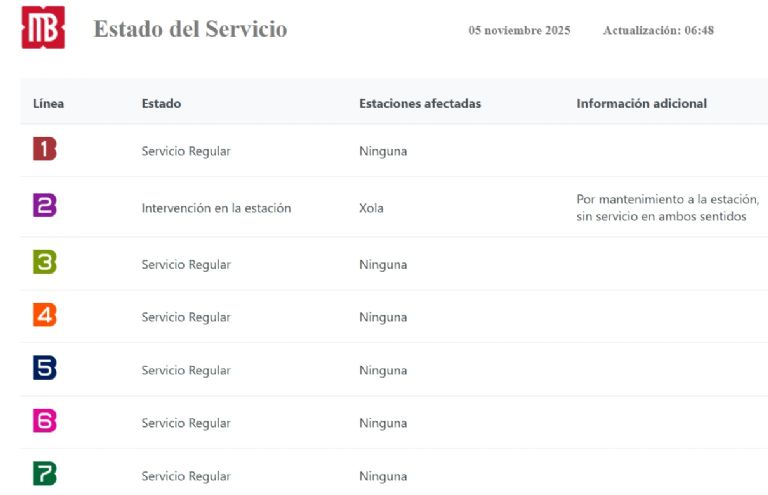Select the Line 7 dark green icon
The width and height of the screenshot is (768, 495).
(x=44, y=475)
